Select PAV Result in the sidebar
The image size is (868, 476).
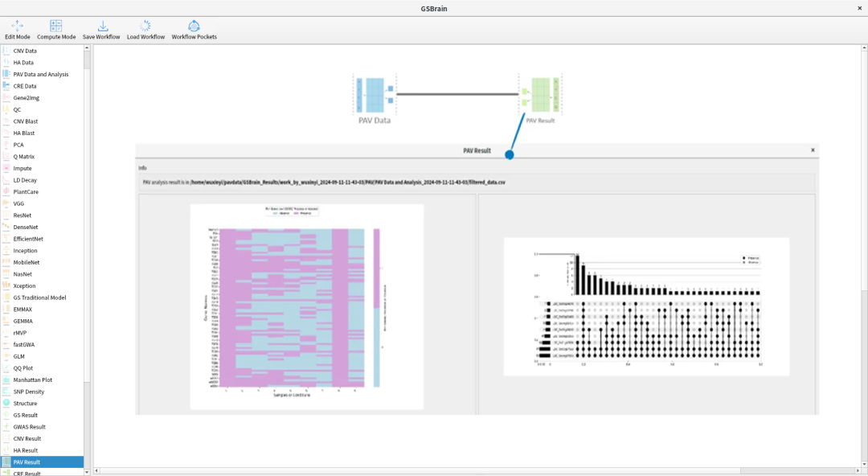point(42,462)
